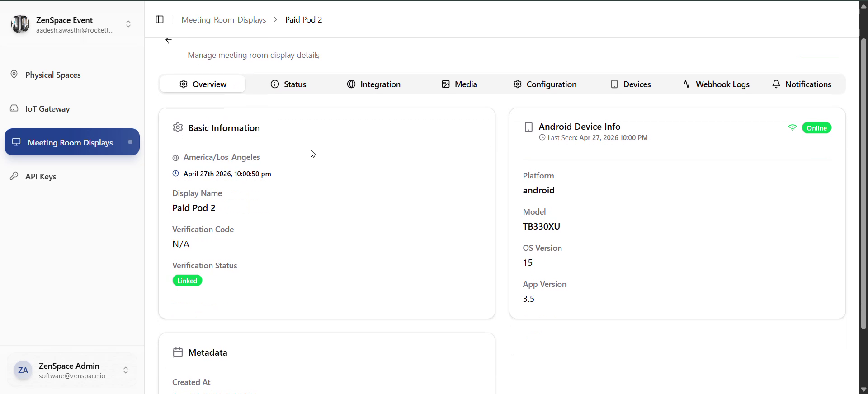868x394 pixels.
Task: Click the Metadata calendar icon
Action: 178,352
